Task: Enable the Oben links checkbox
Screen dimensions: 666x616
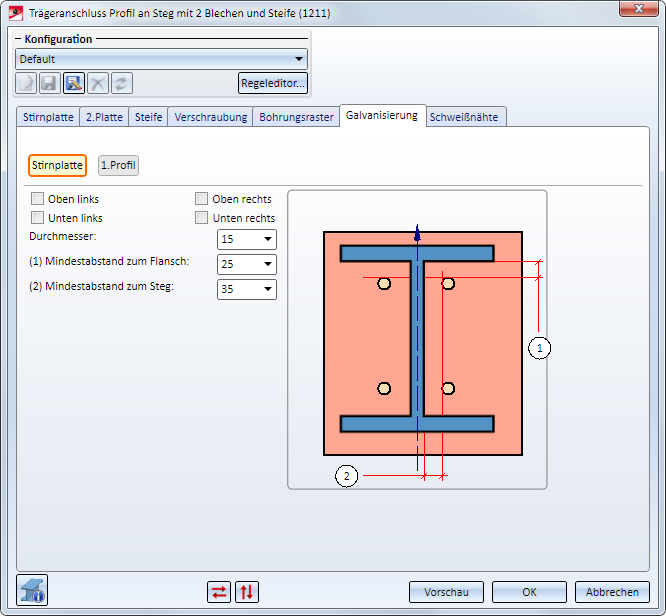Action: pyautogui.click(x=38, y=199)
